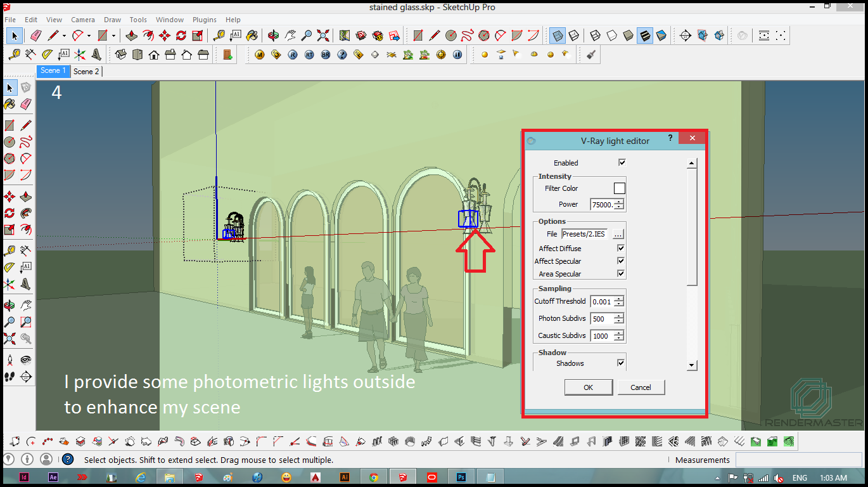Open the File menu
868x487 pixels.
pyautogui.click(x=10, y=20)
